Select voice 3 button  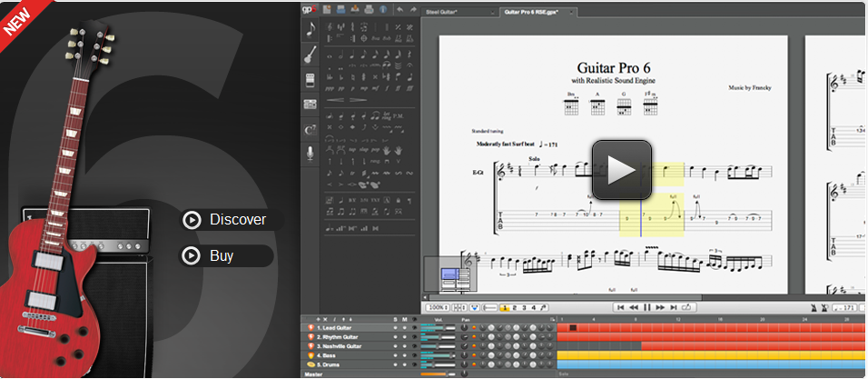[524, 307]
